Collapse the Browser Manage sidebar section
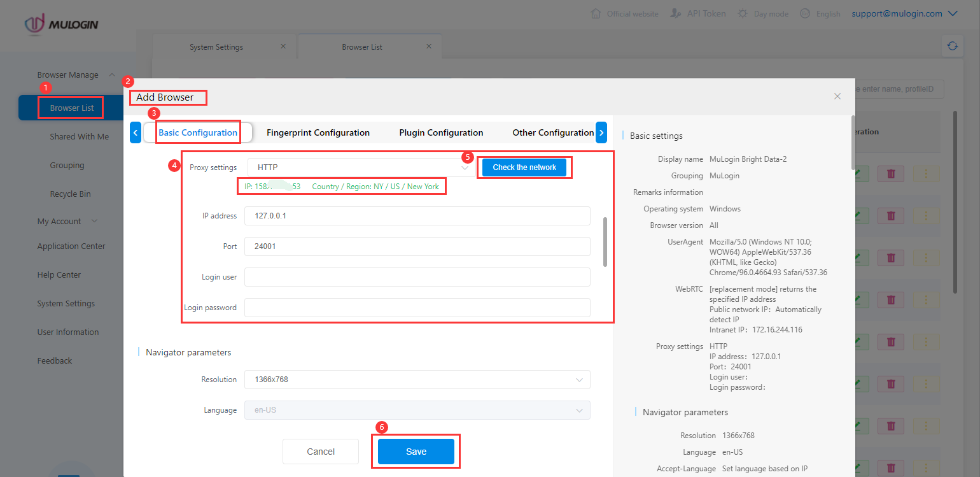Image resolution: width=980 pixels, height=477 pixels. tap(111, 75)
